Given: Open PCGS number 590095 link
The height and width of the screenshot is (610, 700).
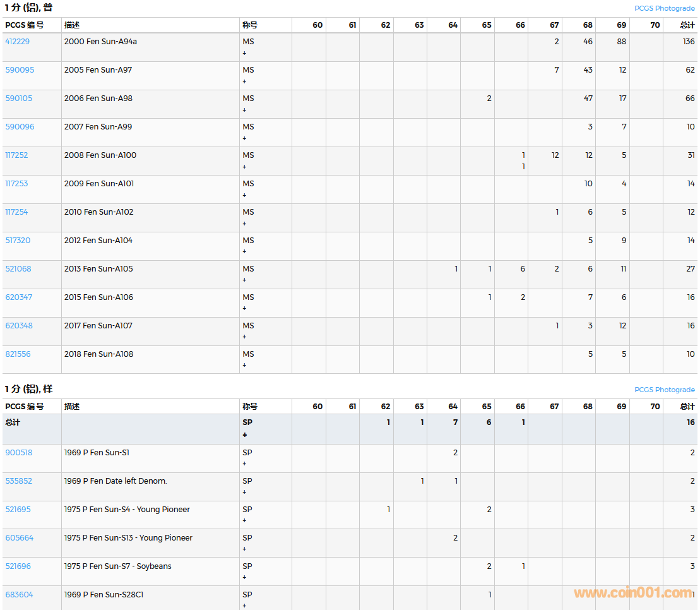Looking at the screenshot, I should [x=20, y=70].
